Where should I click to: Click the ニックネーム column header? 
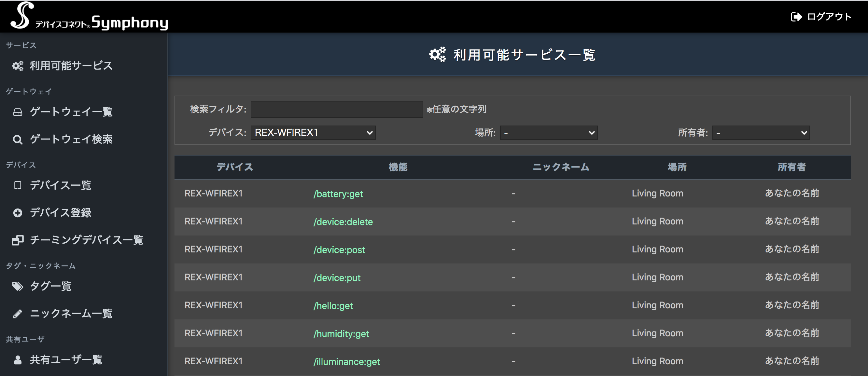[x=561, y=167]
